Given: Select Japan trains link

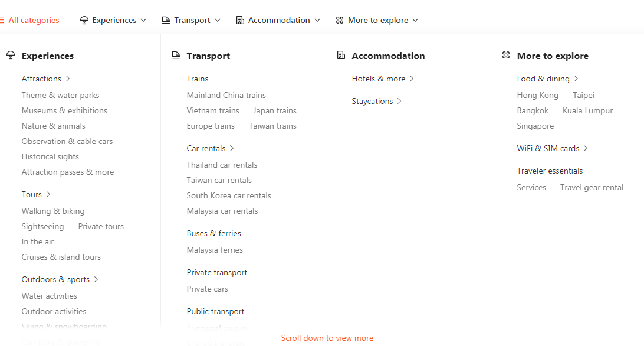Looking at the screenshot, I should [275, 110].
